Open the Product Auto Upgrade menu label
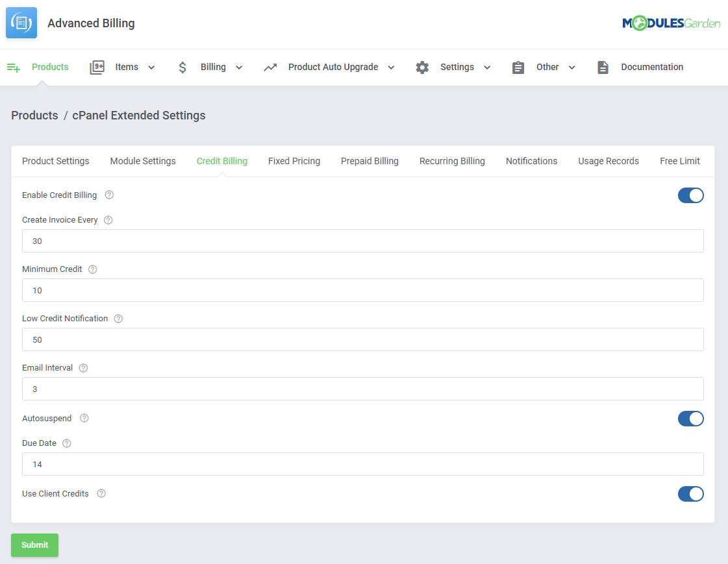Screen dimensions: 728x564 333,67
